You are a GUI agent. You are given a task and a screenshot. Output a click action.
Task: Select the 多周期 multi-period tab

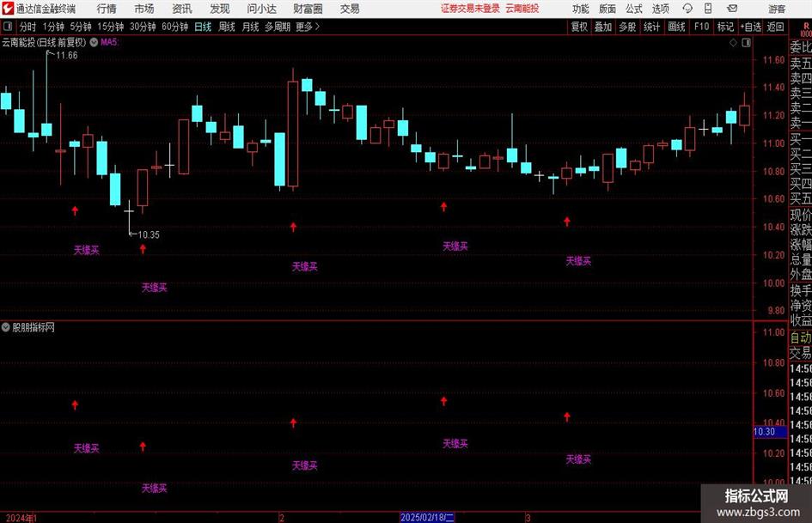pyautogui.click(x=278, y=27)
